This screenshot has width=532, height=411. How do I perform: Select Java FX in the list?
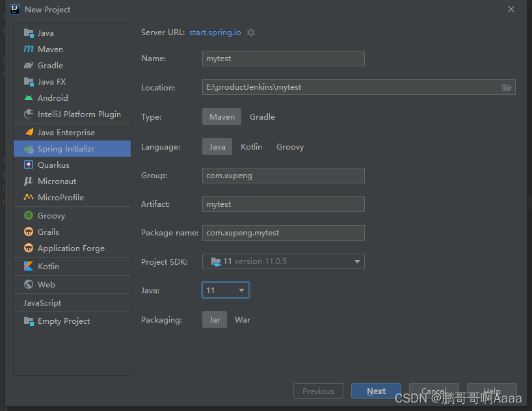pos(72,82)
